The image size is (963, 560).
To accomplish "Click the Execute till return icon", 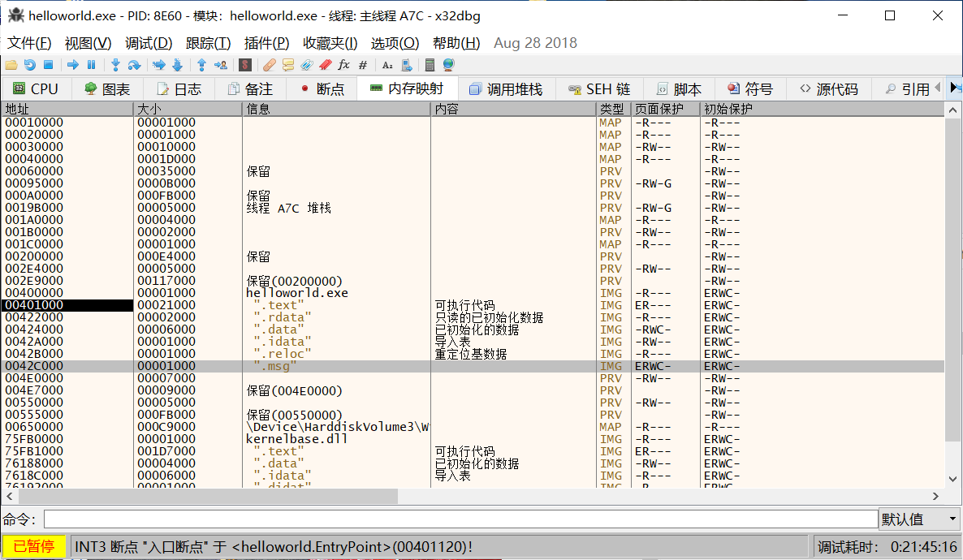I will pyautogui.click(x=201, y=64).
